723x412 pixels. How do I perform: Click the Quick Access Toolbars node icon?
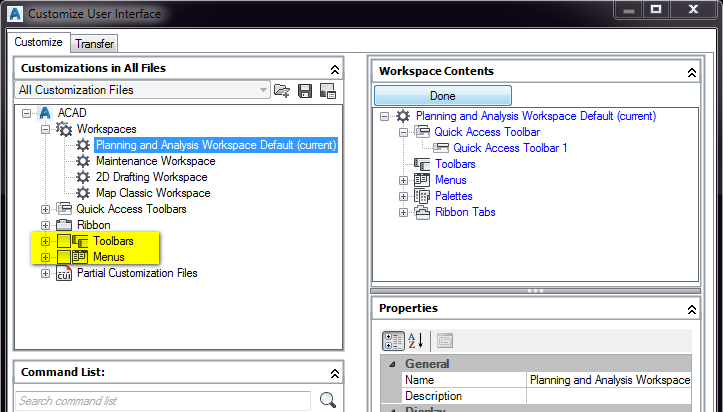click(x=64, y=209)
